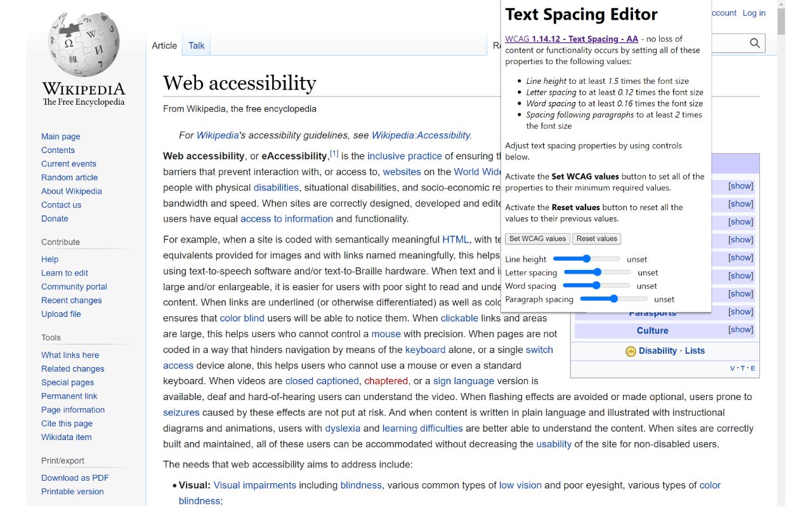Follow the Wikipedia:Accessibility hatnote link
This screenshot has height=508, width=812.
tap(421, 135)
